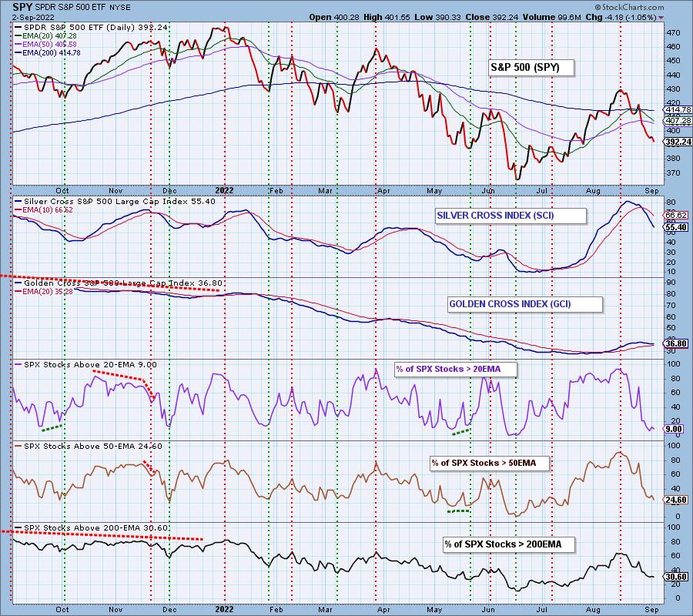This screenshot has width=693, height=616.
Task: Select the EMA(10) legend in Silver Cross panel
Action: click(x=44, y=210)
